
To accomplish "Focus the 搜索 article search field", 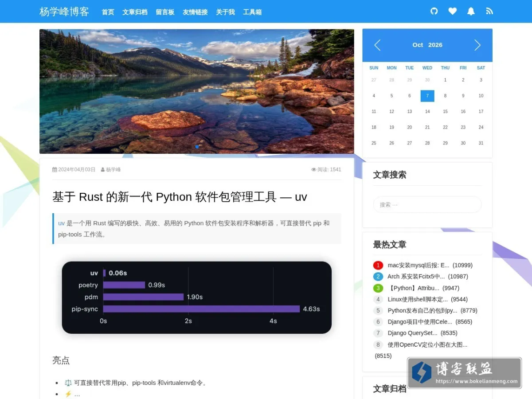I will point(427,204).
